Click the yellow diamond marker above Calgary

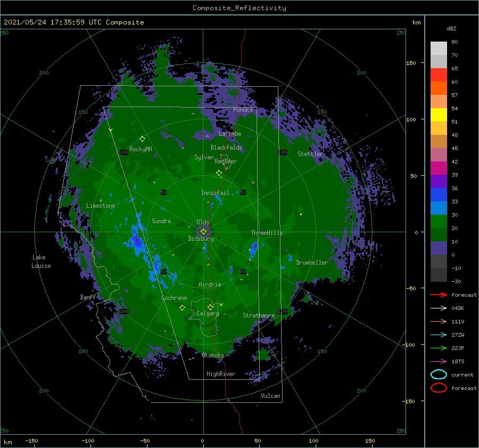click(x=210, y=307)
